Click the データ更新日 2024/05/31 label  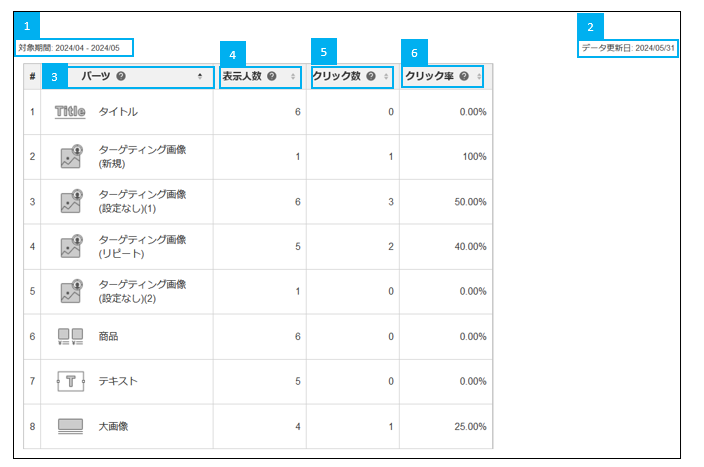[628, 48]
